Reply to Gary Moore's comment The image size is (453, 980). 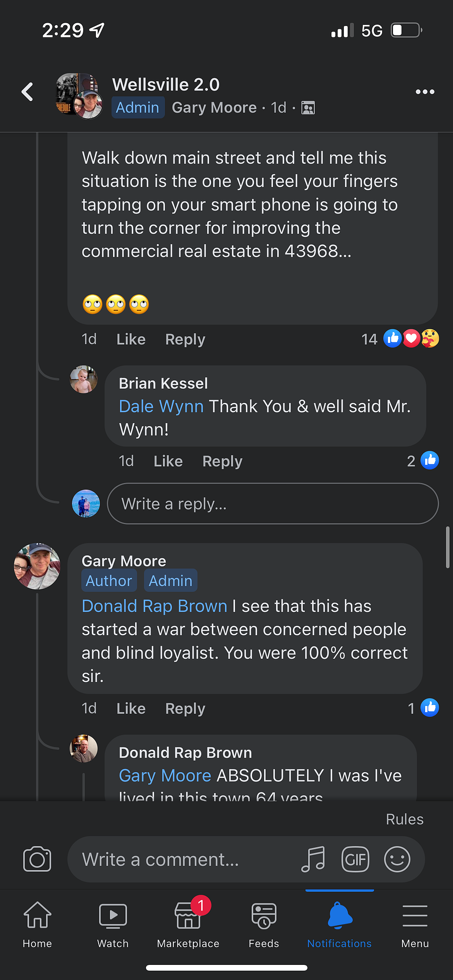click(185, 708)
